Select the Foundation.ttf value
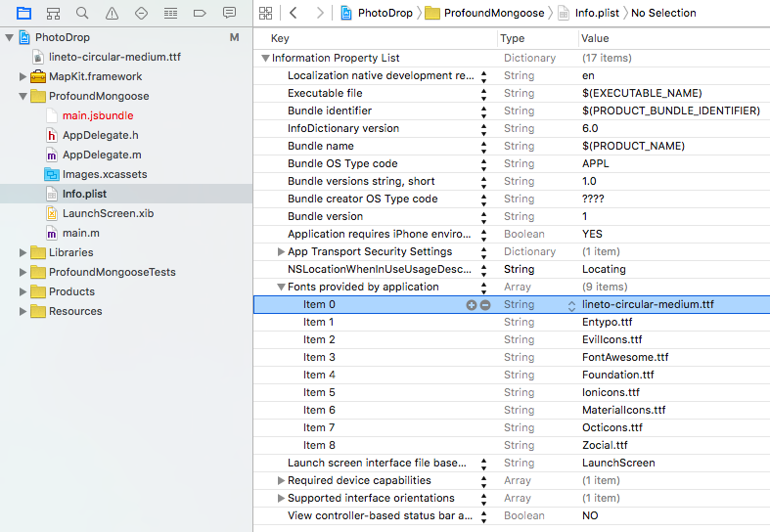This screenshot has width=770, height=532. click(617, 376)
